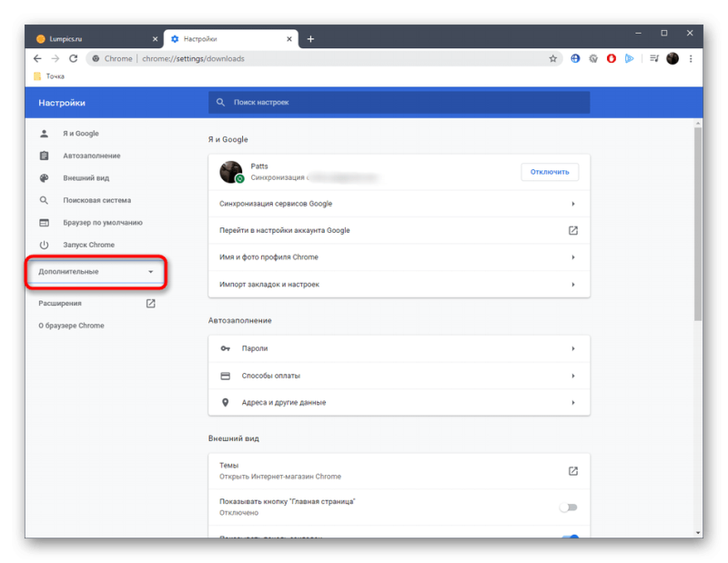Click the clipboard icon for Автозаполнение
Viewport: 728px width, 563px height.
[44, 156]
